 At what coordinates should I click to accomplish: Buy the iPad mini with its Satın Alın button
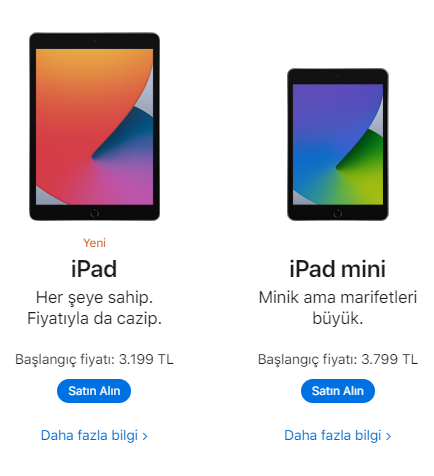[338, 391]
